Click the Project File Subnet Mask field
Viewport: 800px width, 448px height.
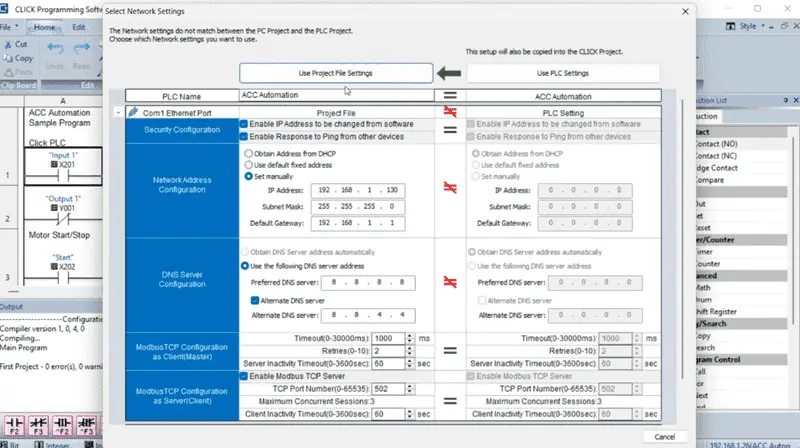click(358, 207)
